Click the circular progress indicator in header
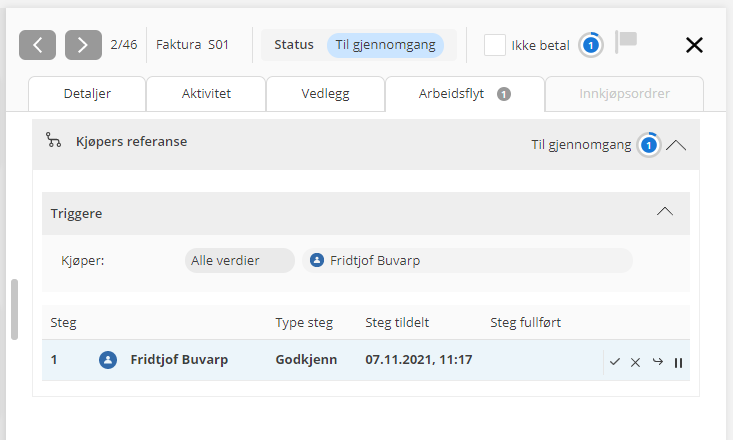This screenshot has width=733, height=440. click(x=591, y=45)
